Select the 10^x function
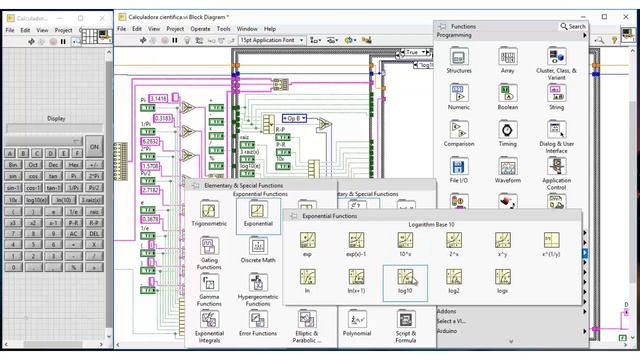The width and height of the screenshot is (640, 360). click(405, 244)
